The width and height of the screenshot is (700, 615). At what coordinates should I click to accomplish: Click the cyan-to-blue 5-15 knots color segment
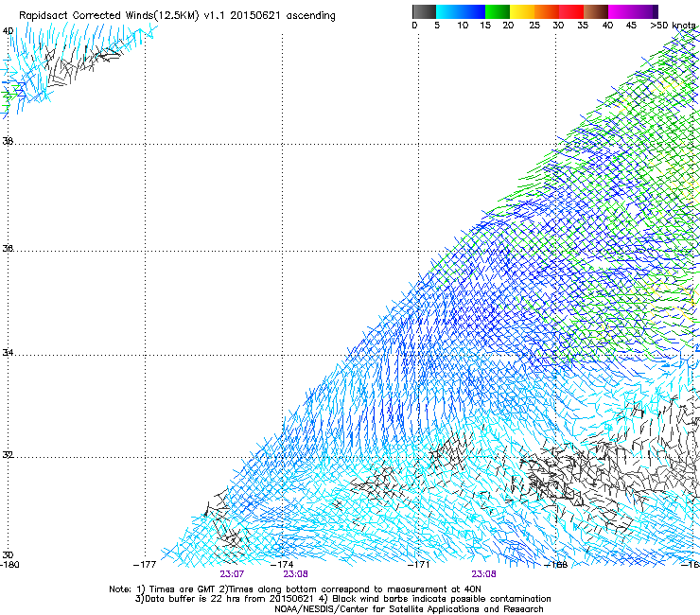click(x=461, y=11)
